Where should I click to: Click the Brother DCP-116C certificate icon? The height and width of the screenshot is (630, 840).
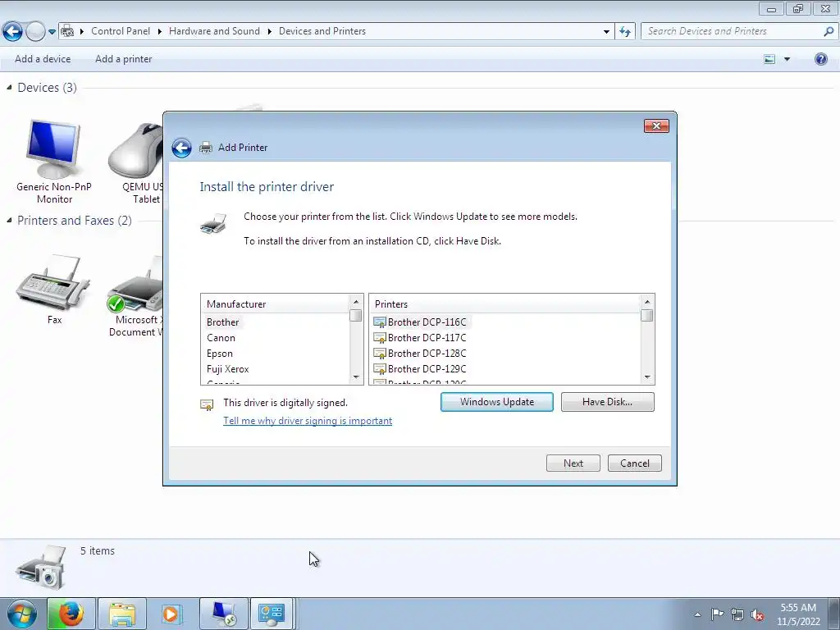click(379, 322)
